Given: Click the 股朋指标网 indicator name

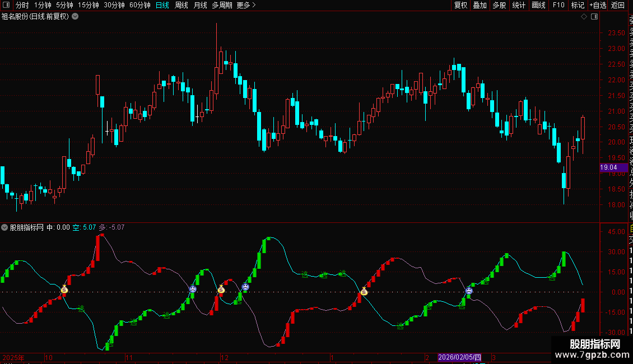Looking at the screenshot, I should coord(27,227).
